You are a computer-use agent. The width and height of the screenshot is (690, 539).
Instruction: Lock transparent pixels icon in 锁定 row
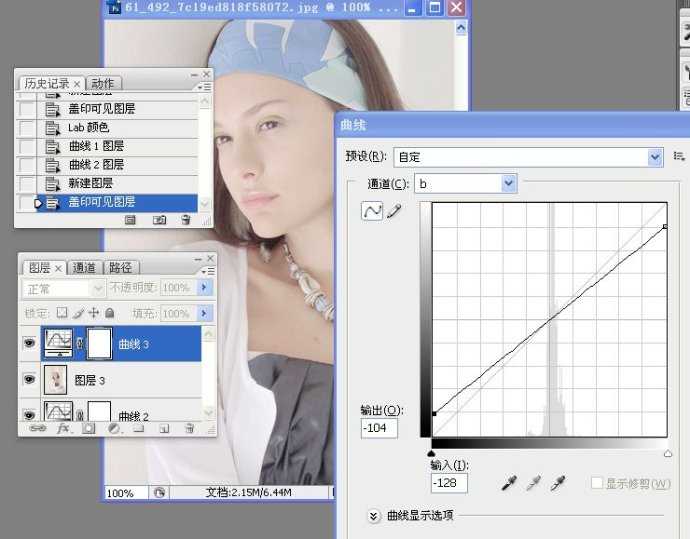[x=62, y=313]
